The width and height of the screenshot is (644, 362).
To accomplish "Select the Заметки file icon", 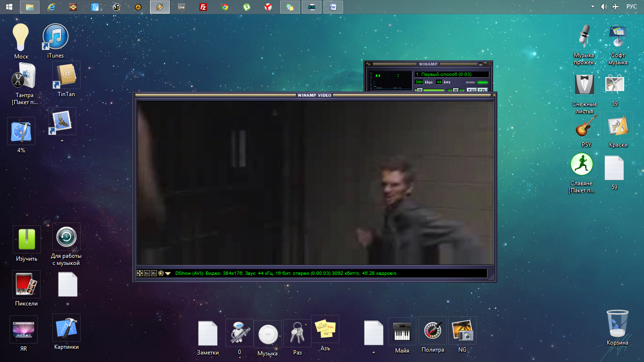I will point(208,338).
